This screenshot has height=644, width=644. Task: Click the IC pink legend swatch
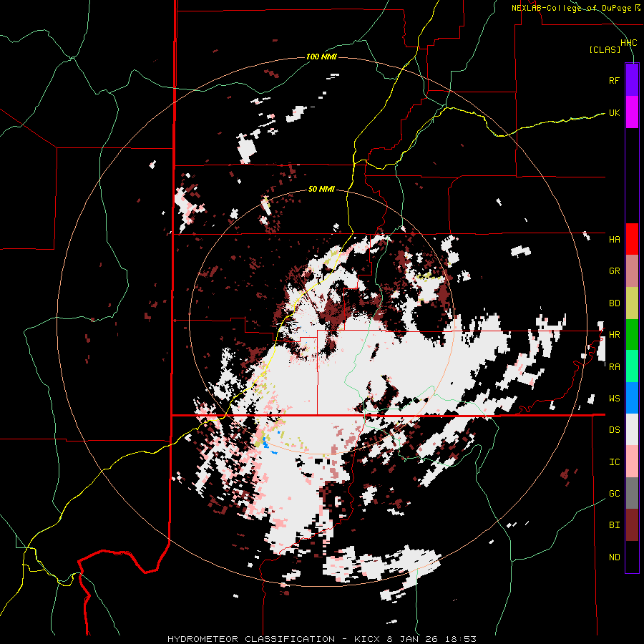[632, 462]
